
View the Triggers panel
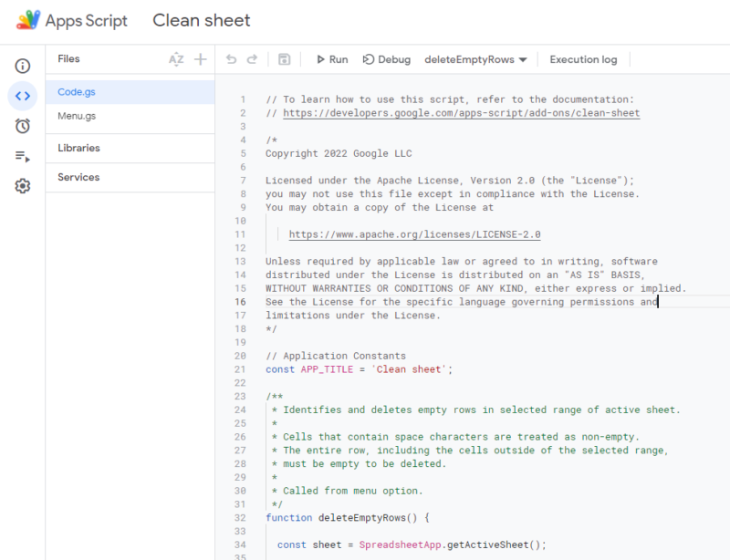pos(22,126)
